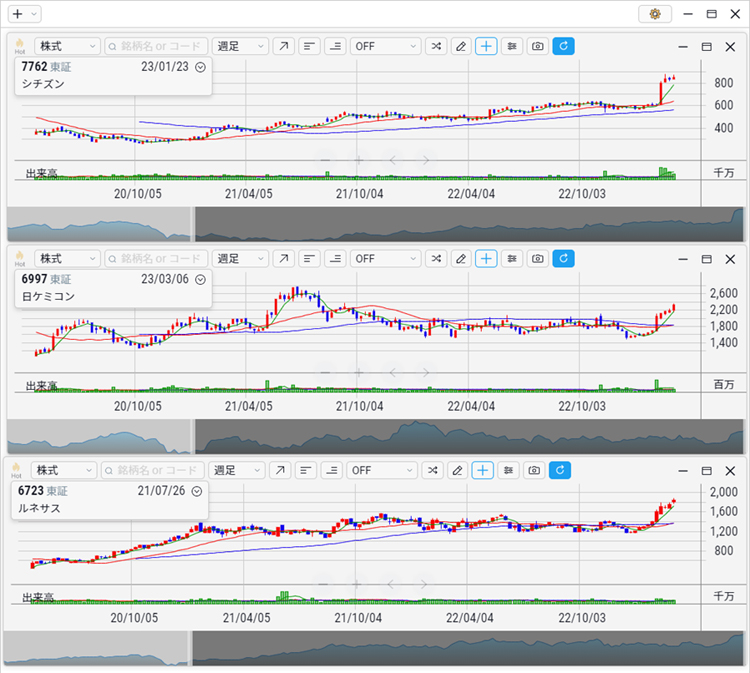Open the settings sliders icon in the 日ケミコン chart toolbar
The image size is (750, 673).
512,258
